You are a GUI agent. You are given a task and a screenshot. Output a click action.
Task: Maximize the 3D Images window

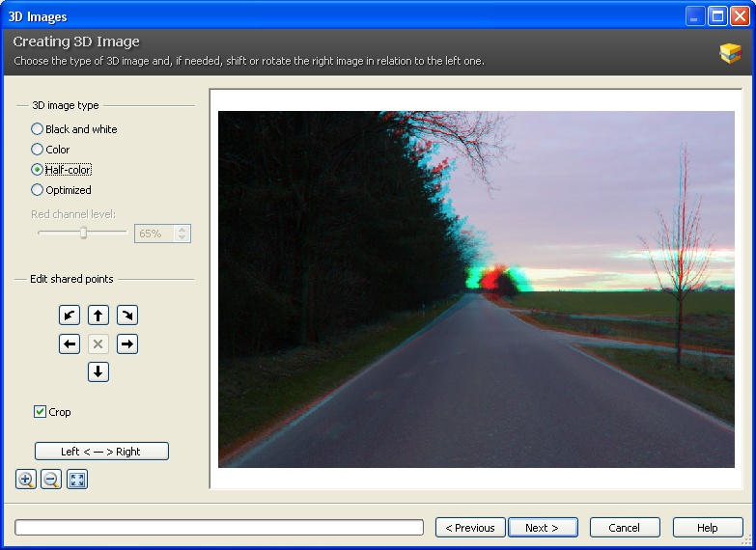(717, 16)
